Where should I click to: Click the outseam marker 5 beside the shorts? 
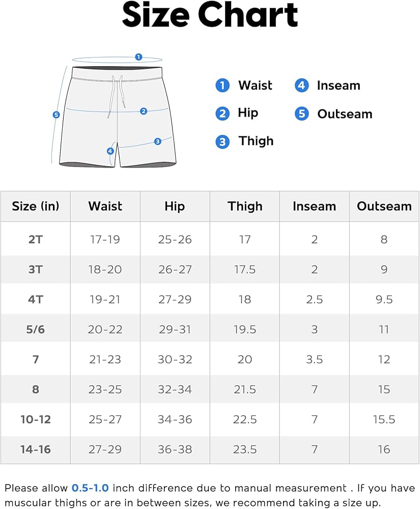point(57,115)
